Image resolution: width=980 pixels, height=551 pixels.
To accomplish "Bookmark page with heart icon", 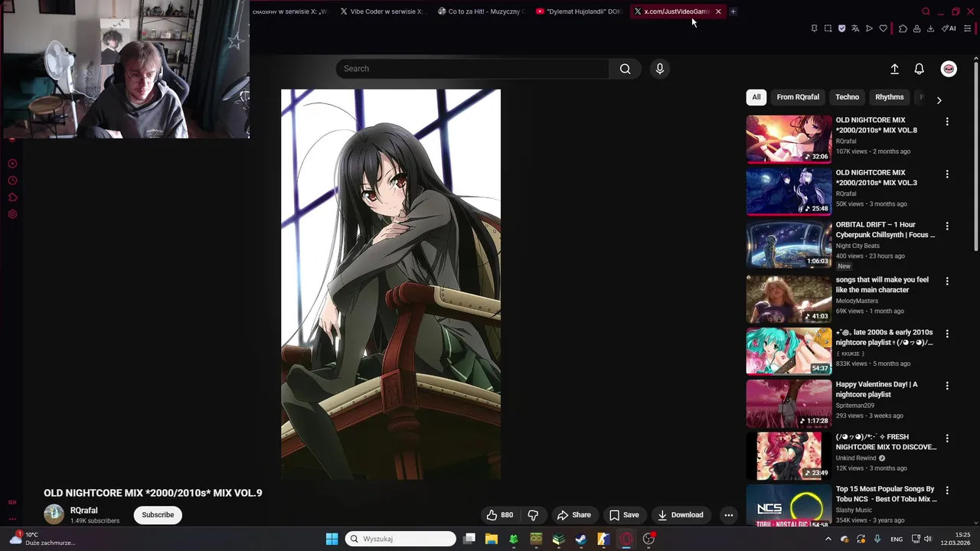I will (883, 28).
